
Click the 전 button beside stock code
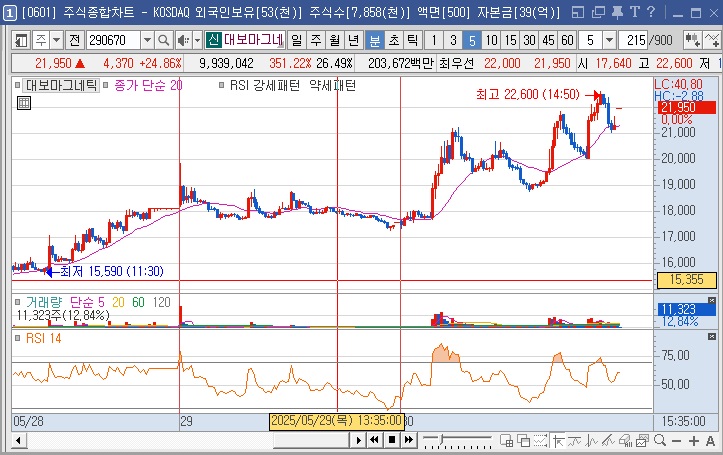click(x=75, y=41)
